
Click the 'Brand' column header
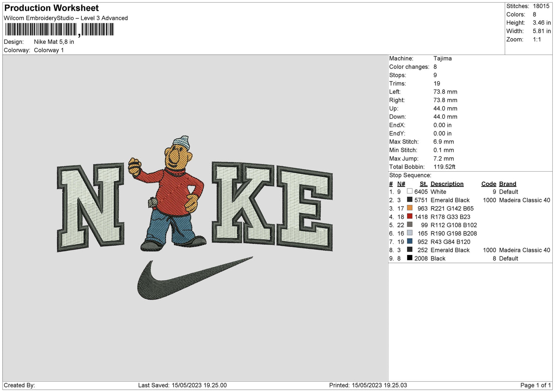(508, 184)
